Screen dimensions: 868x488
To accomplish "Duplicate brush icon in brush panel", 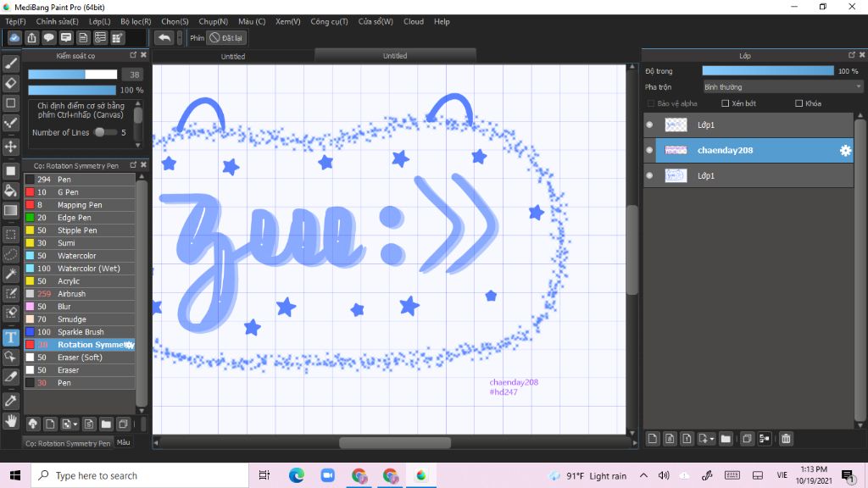I will 123,424.
